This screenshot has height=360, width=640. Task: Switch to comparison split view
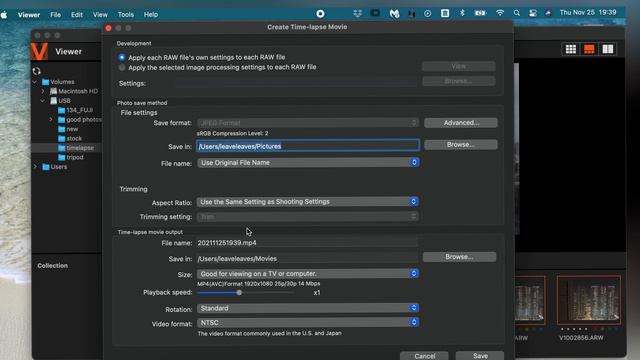[608, 49]
